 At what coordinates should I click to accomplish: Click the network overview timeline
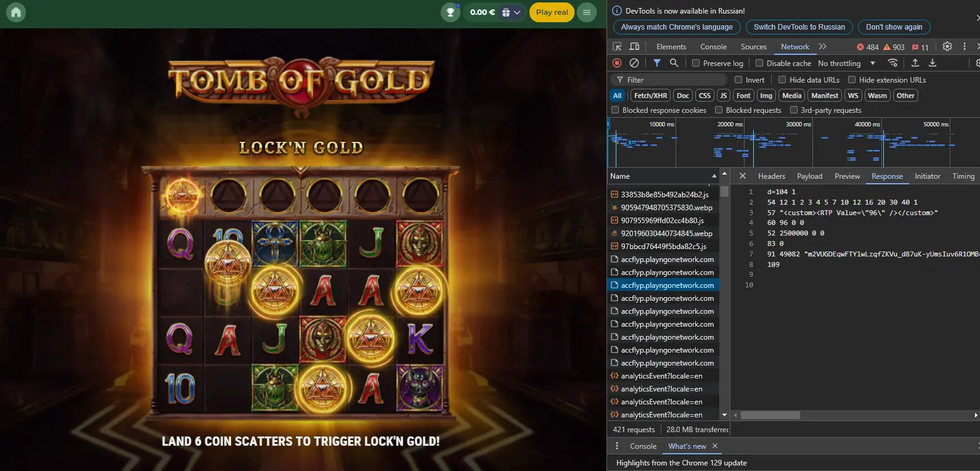pos(794,142)
